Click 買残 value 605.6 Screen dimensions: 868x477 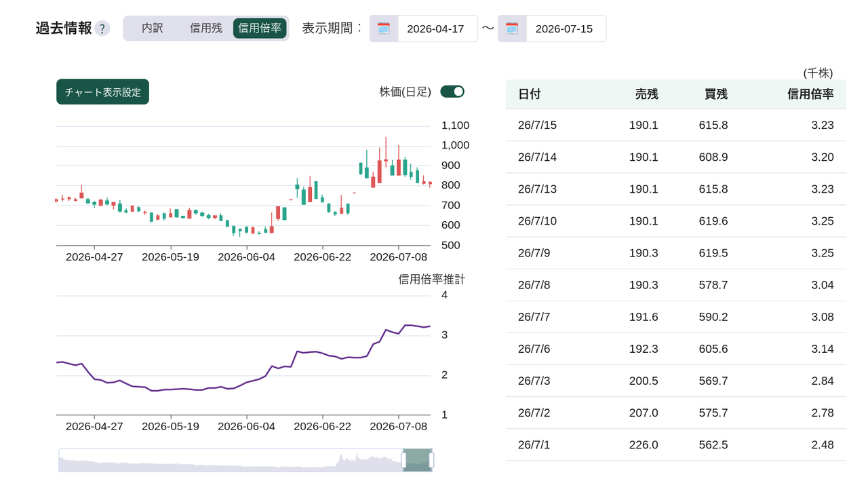[x=713, y=349]
